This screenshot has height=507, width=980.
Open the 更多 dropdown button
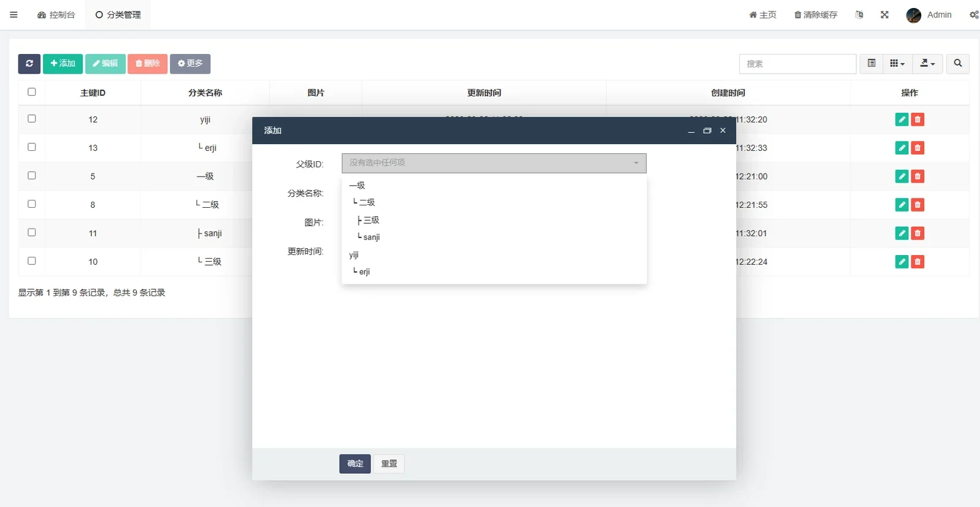tap(190, 64)
